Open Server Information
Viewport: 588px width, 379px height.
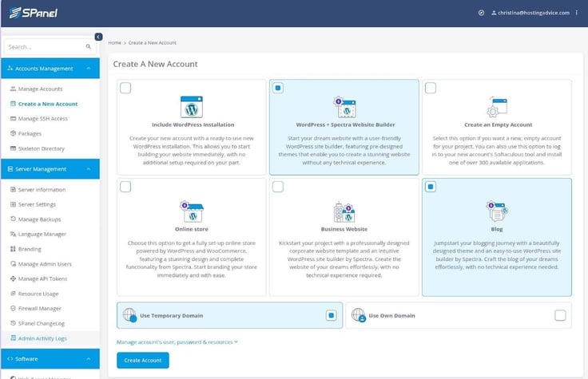[42, 190]
